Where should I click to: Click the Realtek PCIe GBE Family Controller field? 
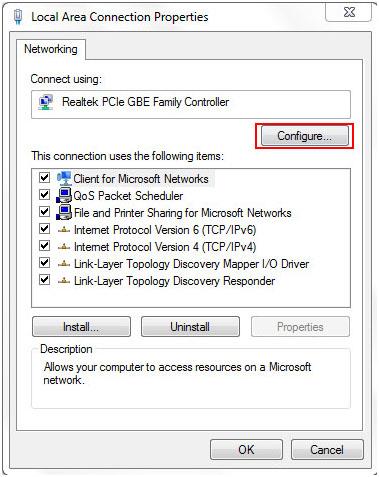pyautogui.click(x=191, y=104)
